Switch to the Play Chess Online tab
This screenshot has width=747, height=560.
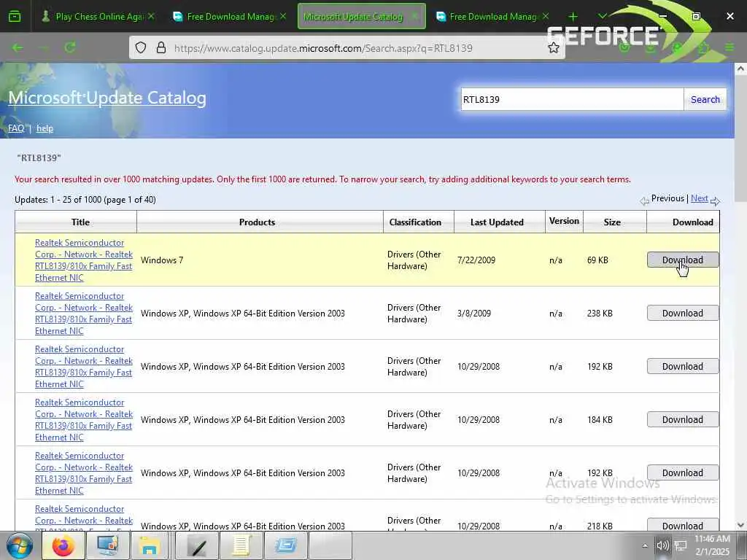pos(98,17)
